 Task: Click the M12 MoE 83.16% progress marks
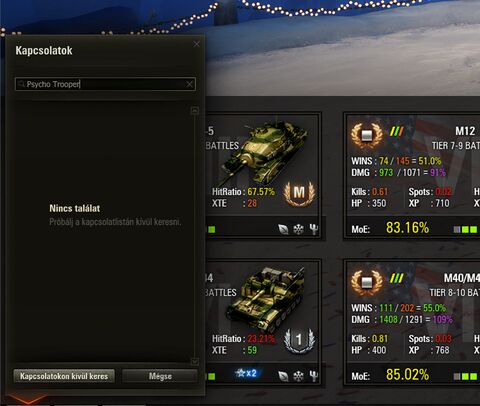click(x=465, y=229)
